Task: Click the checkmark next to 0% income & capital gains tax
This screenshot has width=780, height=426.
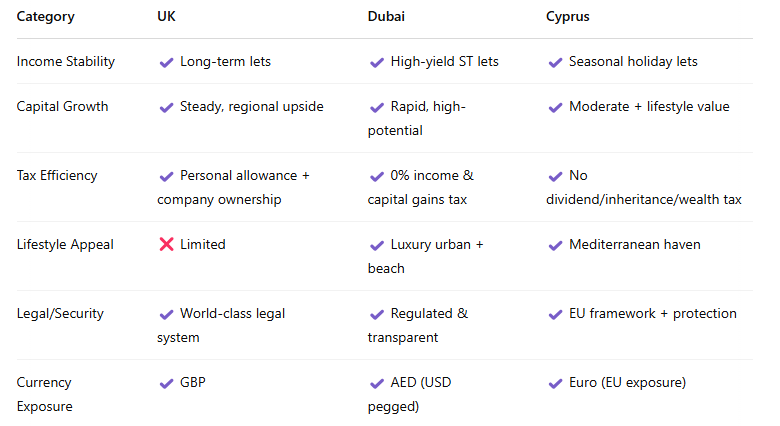Action: [x=377, y=176]
